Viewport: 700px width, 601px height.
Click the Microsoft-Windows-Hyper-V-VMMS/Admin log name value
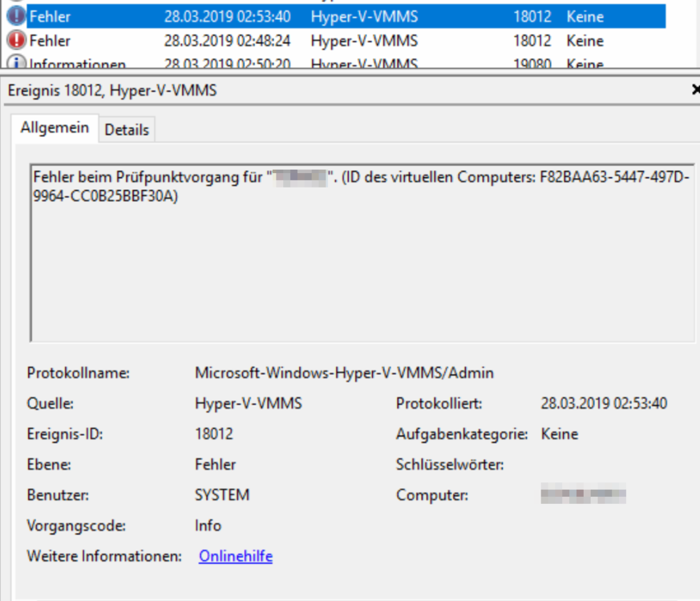tap(344, 373)
